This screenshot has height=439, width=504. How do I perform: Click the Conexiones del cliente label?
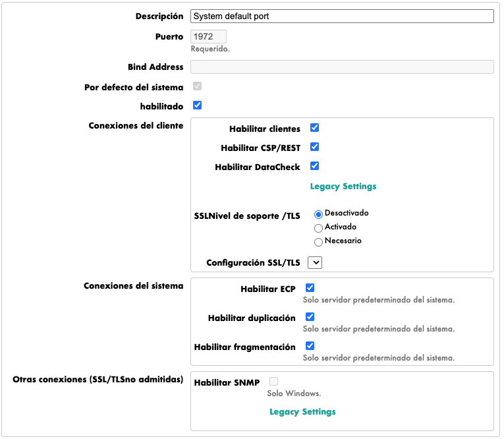(136, 125)
